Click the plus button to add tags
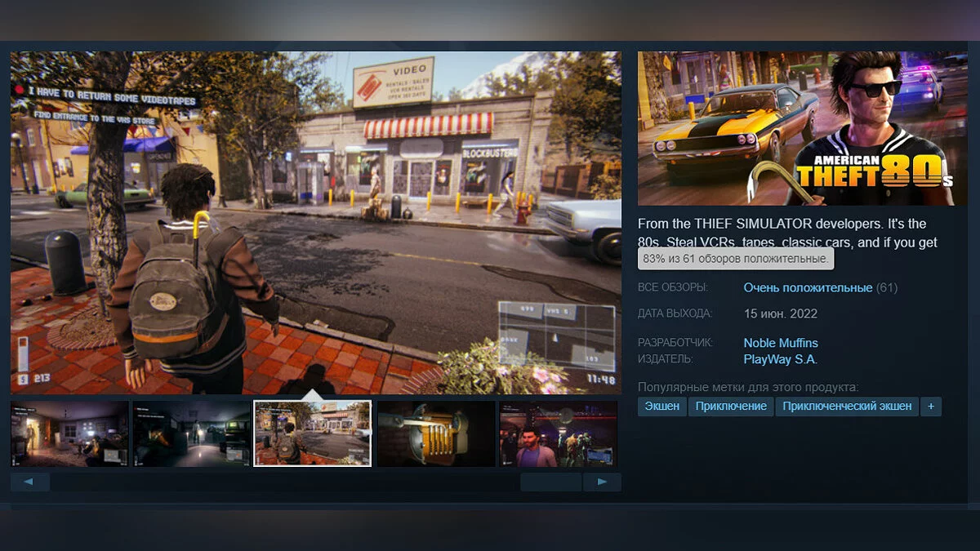 click(931, 407)
